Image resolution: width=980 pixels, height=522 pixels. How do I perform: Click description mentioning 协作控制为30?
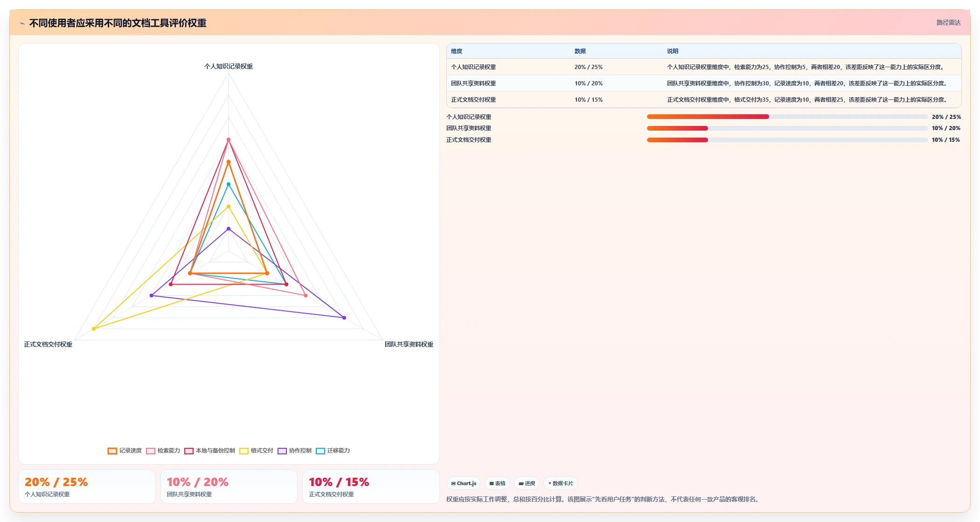808,84
